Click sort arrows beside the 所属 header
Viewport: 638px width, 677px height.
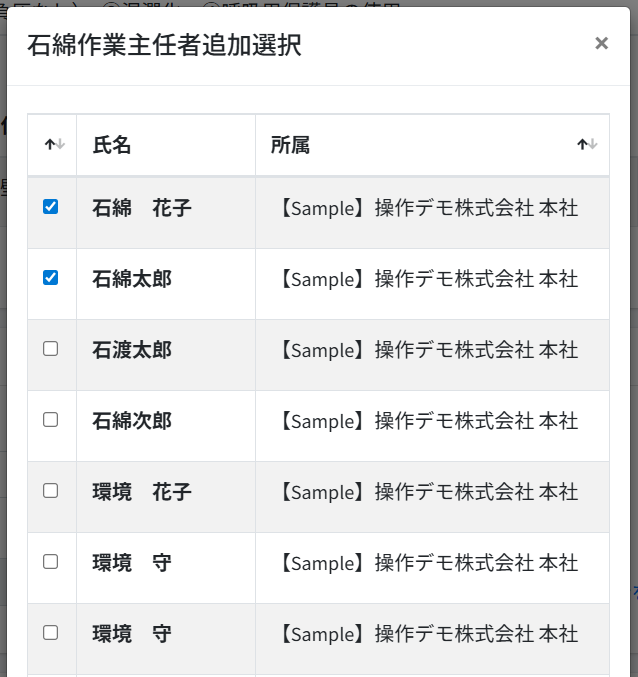click(587, 145)
